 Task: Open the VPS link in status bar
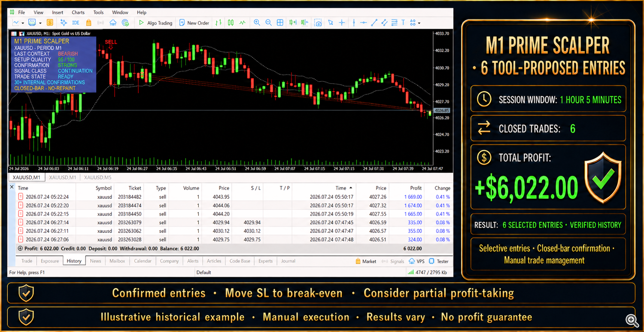click(x=416, y=261)
